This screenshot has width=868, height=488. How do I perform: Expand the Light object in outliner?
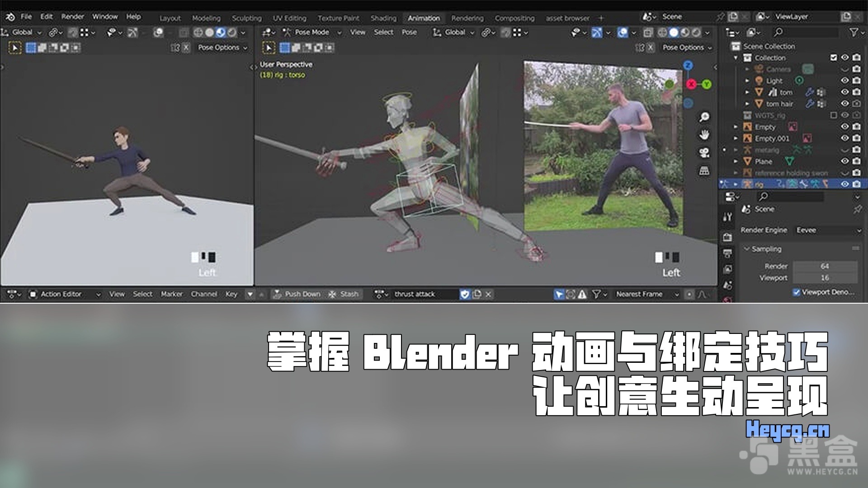(747, 80)
